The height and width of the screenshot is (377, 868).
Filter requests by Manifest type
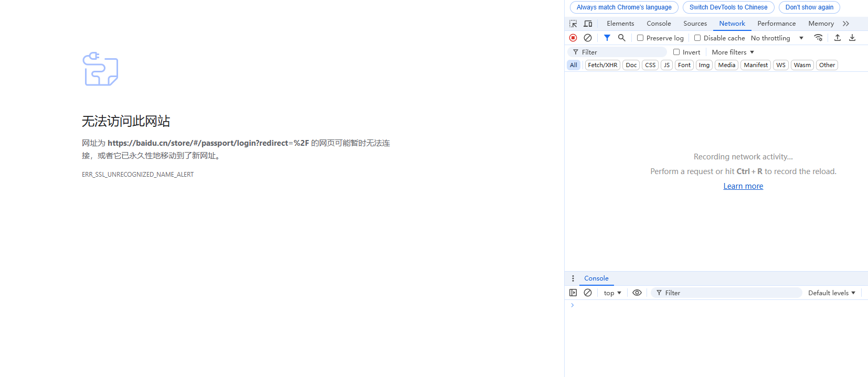click(x=756, y=65)
